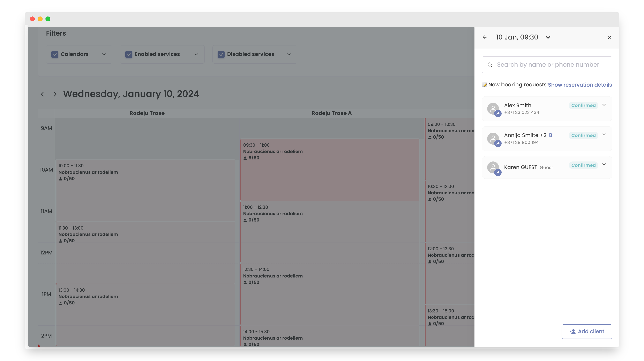
Task: Toggle the Enabled services checkbox
Action: (128, 54)
